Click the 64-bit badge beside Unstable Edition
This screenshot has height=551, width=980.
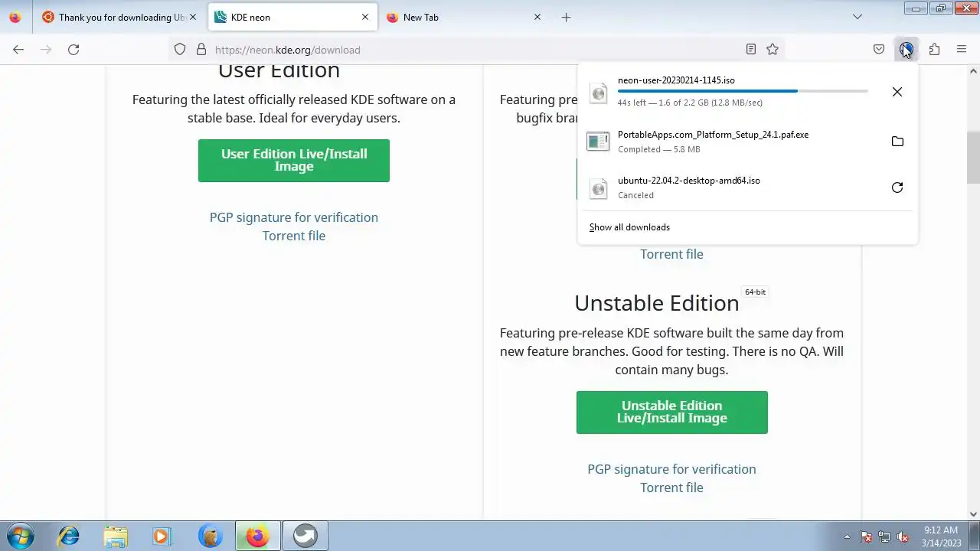[x=755, y=292]
